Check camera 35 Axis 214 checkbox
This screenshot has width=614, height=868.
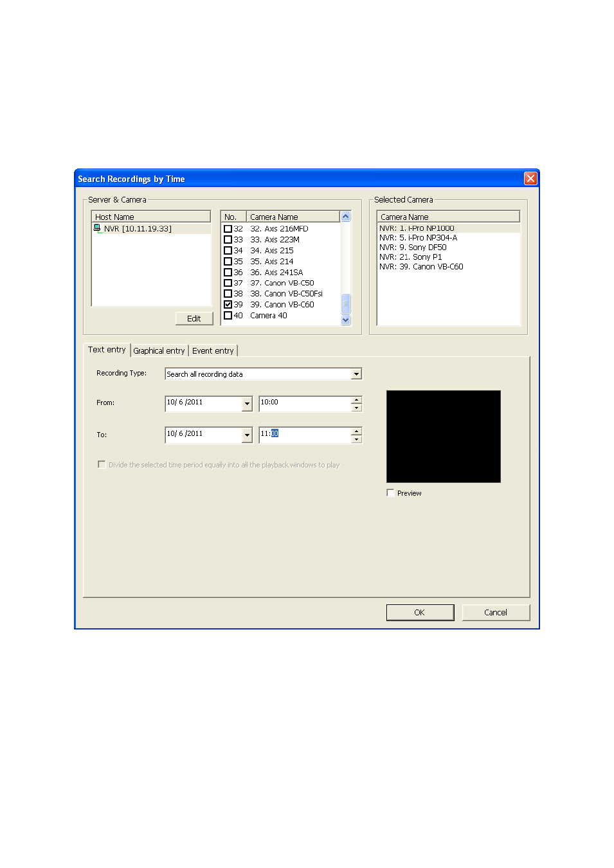point(228,262)
